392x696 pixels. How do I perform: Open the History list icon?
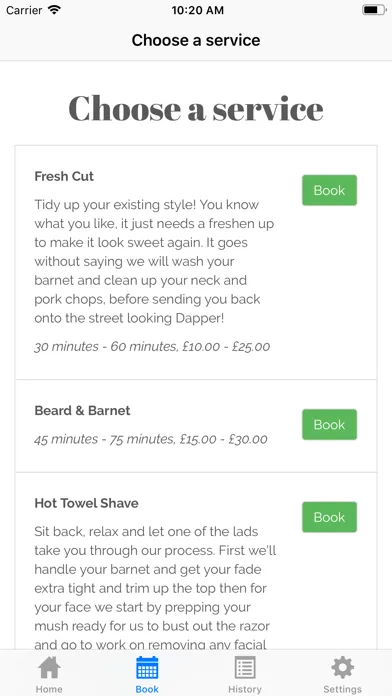245,668
